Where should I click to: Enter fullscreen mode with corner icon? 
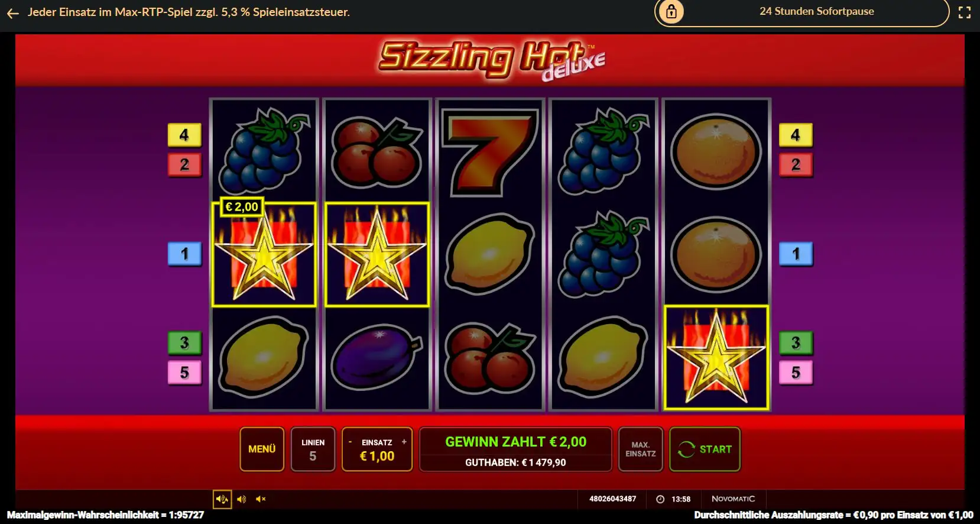tap(964, 12)
